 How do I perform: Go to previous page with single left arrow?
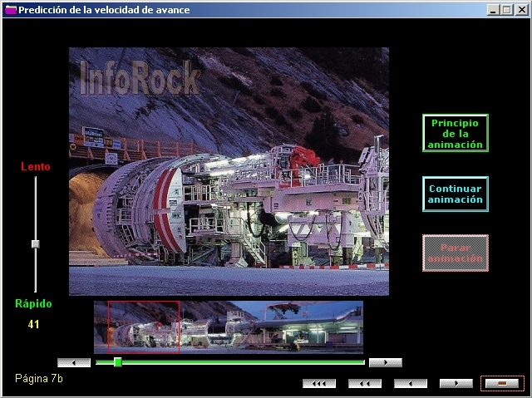410,383
